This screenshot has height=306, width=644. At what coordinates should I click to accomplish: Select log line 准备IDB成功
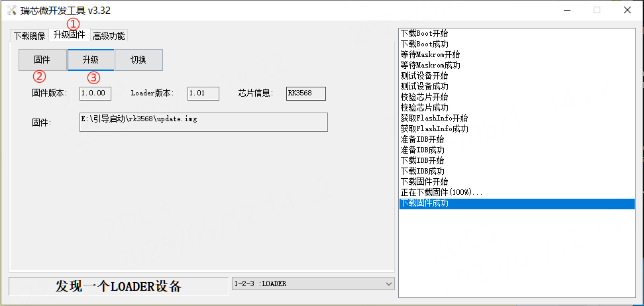point(517,150)
